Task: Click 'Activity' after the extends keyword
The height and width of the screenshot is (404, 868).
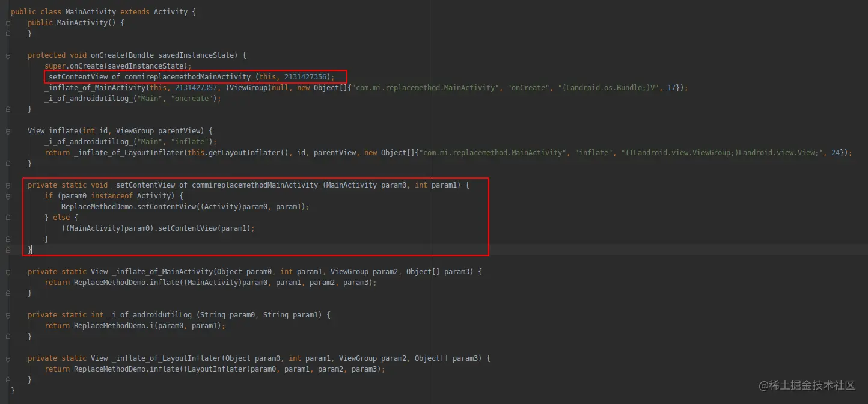Action: (x=170, y=12)
